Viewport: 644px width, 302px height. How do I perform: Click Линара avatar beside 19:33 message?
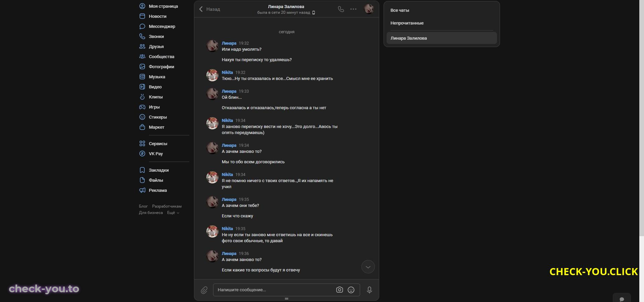[212, 94]
